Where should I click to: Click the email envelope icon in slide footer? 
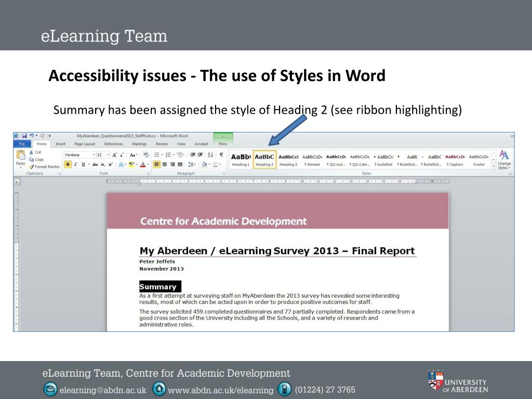coord(50,389)
